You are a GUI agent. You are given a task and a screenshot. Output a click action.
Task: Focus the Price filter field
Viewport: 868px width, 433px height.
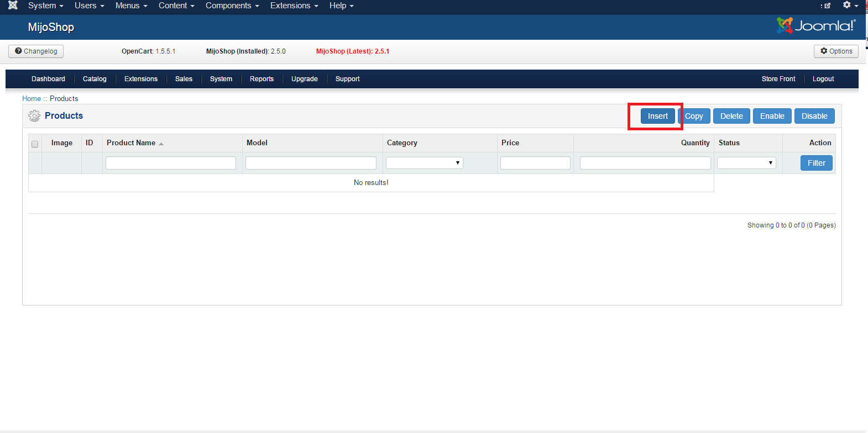coord(535,163)
